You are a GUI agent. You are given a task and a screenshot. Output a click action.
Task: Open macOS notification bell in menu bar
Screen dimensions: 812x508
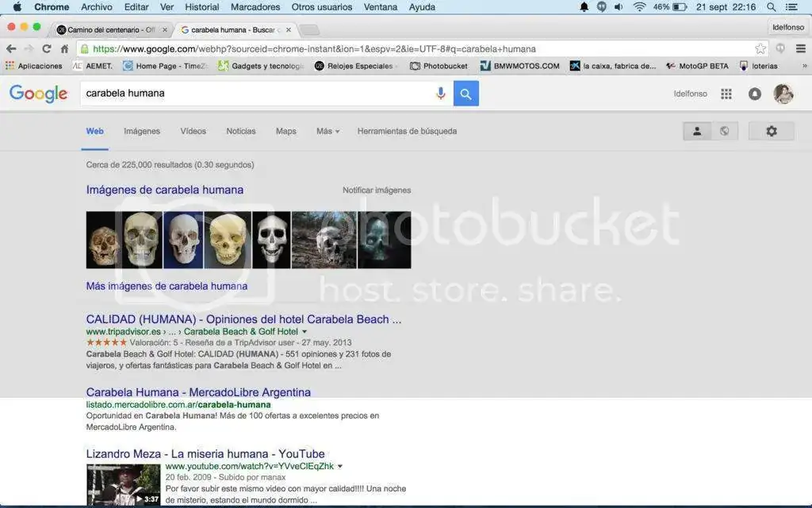[584, 6]
